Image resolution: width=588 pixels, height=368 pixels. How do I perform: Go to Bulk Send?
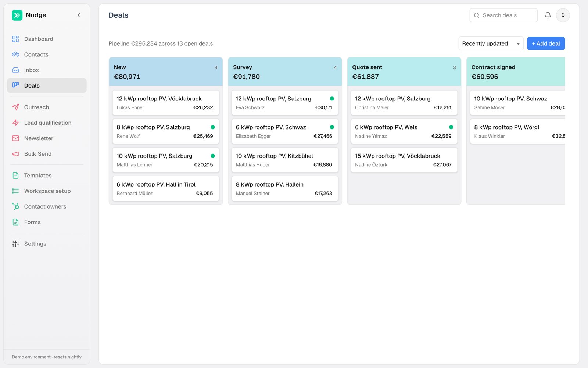[47, 154]
